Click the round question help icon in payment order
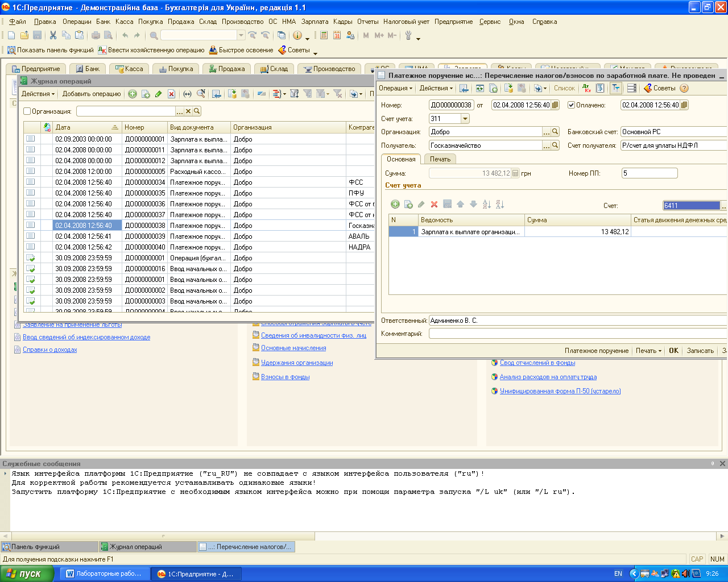The width and height of the screenshot is (728, 582). (x=684, y=88)
